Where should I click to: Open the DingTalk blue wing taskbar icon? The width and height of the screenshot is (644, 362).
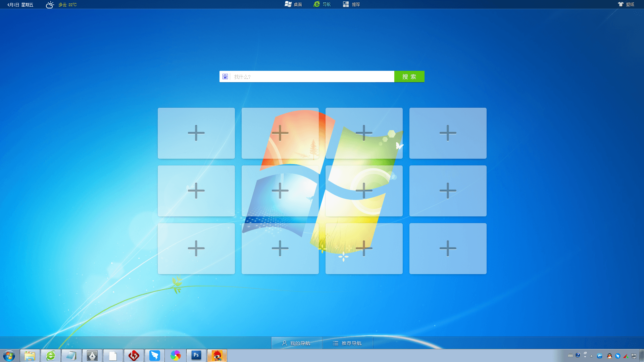pos(155,355)
